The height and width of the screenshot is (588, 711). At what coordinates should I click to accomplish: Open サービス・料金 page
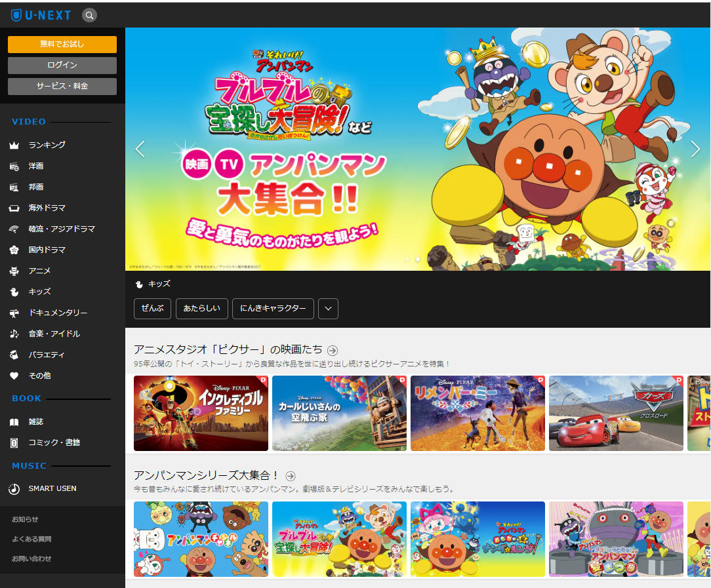[62, 86]
